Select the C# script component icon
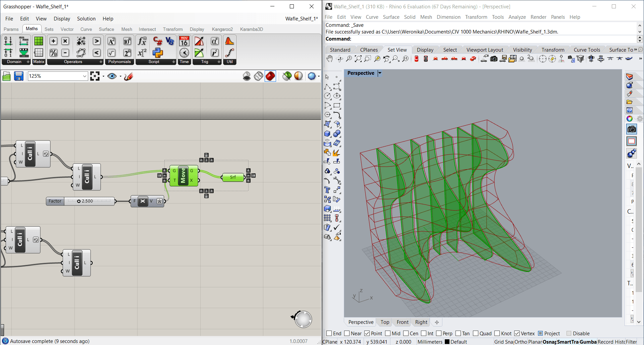The image size is (644, 345). (157, 41)
